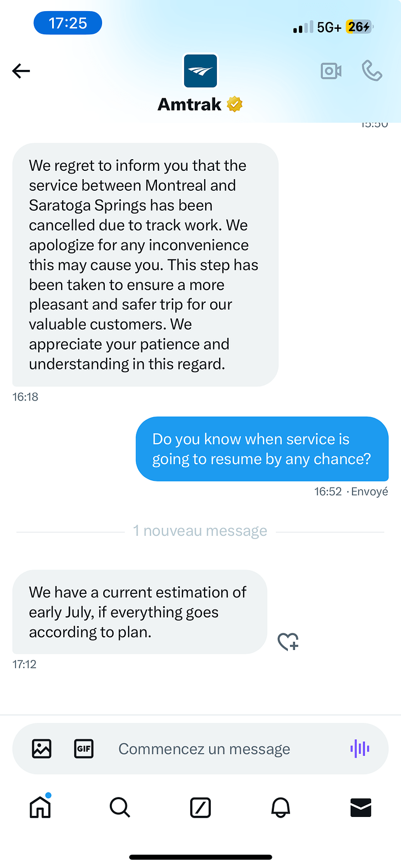Open the Messages envelope tab
The height and width of the screenshot is (868, 401).
click(361, 808)
